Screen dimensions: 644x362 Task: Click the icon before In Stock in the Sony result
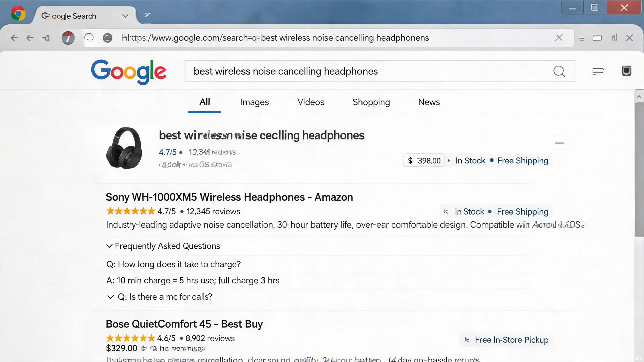446,211
